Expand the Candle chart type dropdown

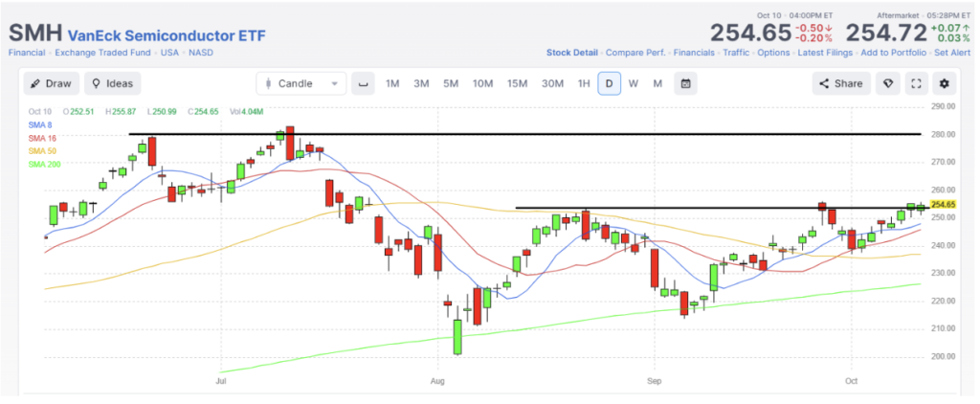[301, 83]
